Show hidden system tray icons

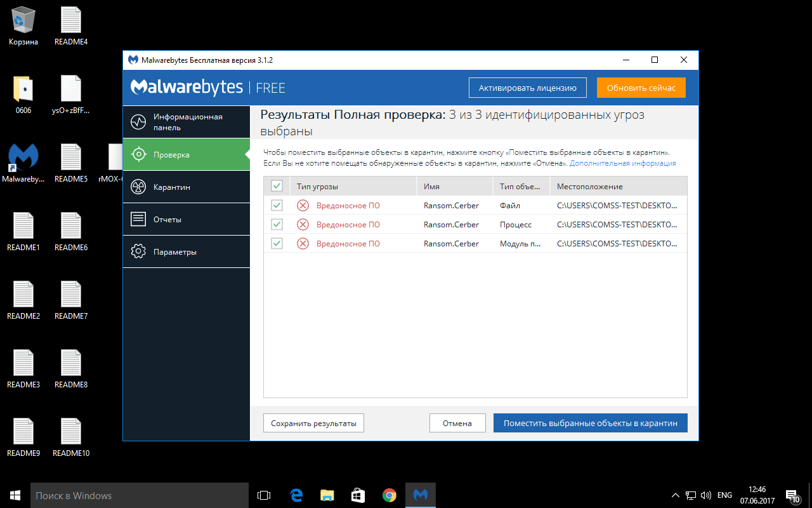(x=675, y=495)
